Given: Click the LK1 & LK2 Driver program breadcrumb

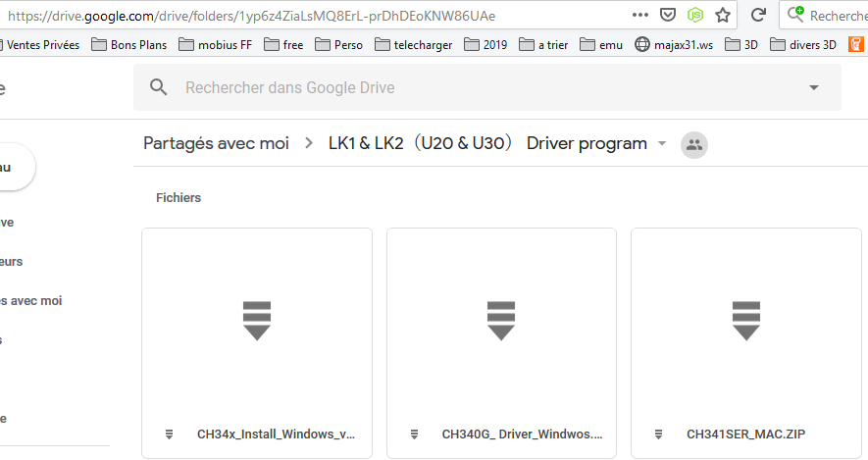Looking at the screenshot, I should pos(487,143).
